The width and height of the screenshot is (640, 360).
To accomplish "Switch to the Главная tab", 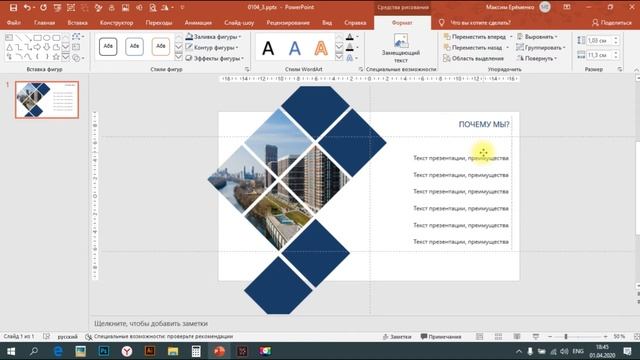I will click(x=44, y=23).
